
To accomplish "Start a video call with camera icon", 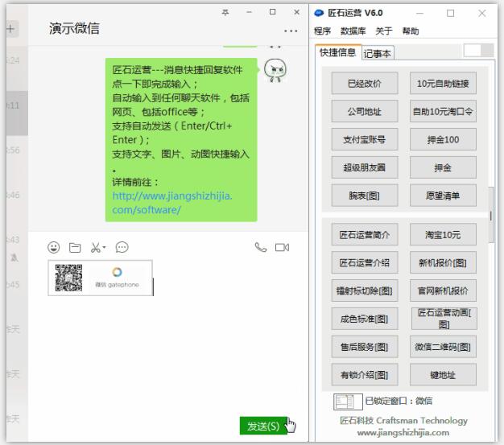I will tap(282, 248).
